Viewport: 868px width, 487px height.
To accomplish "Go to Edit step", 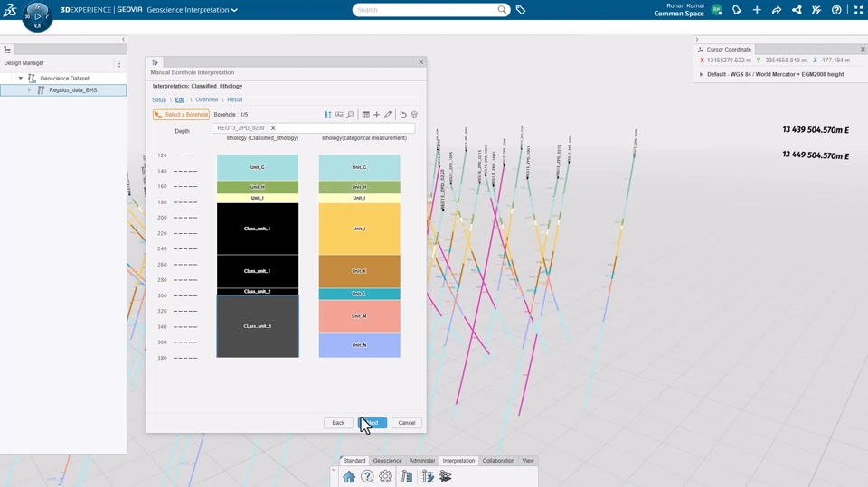I will pyautogui.click(x=180, y=99).
